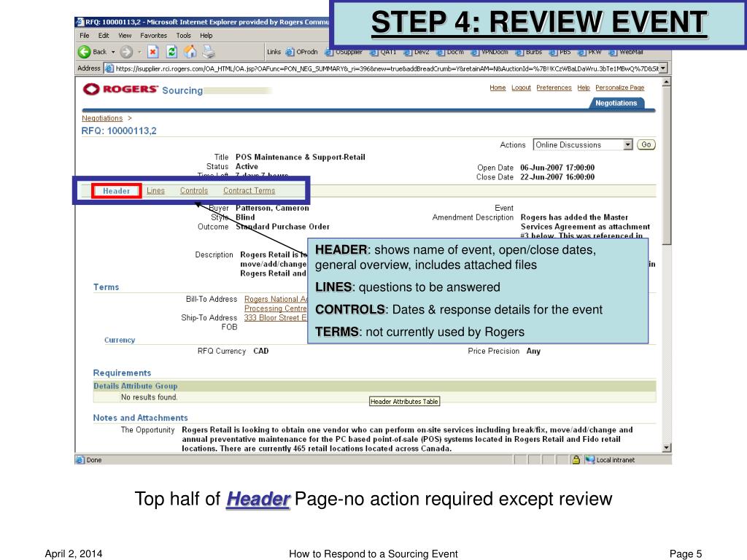
Task: Click the 'Requirements' section heading
Action: [122, 373]
